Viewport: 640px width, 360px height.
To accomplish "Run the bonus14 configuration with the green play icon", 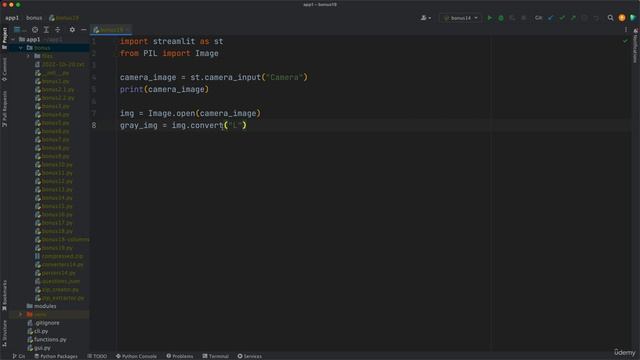I will click(x=489, y=18).
